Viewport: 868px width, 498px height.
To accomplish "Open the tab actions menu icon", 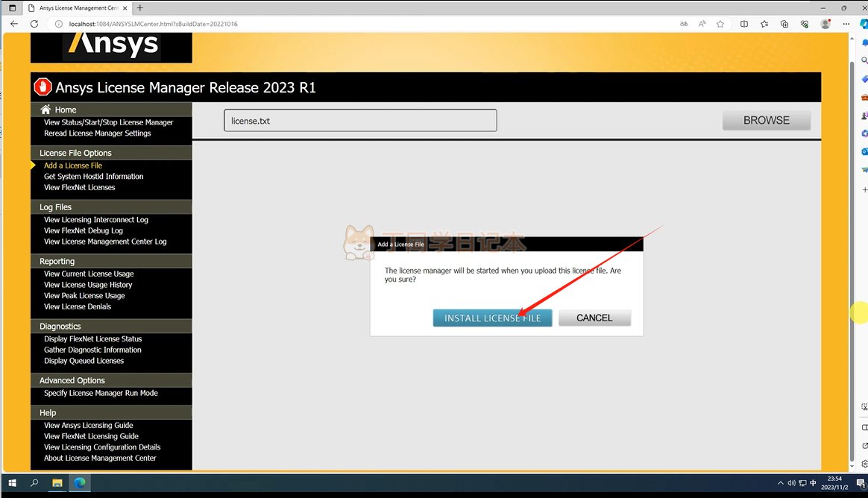I will [x=12, y=7].
